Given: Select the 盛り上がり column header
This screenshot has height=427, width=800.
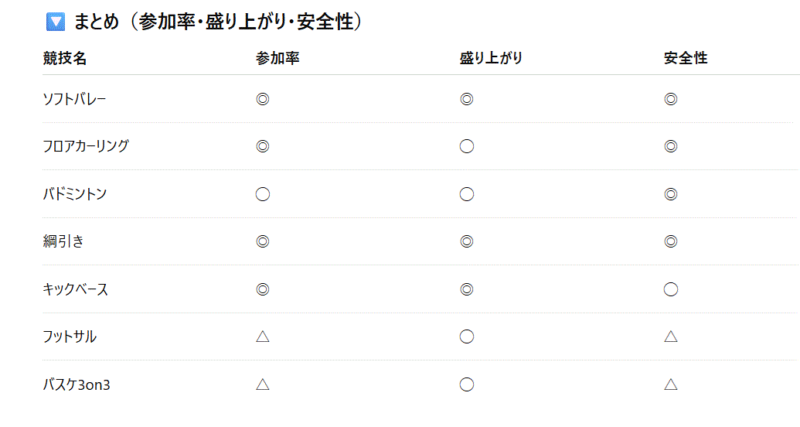Looking at the screenshot, I should [491, 58].
